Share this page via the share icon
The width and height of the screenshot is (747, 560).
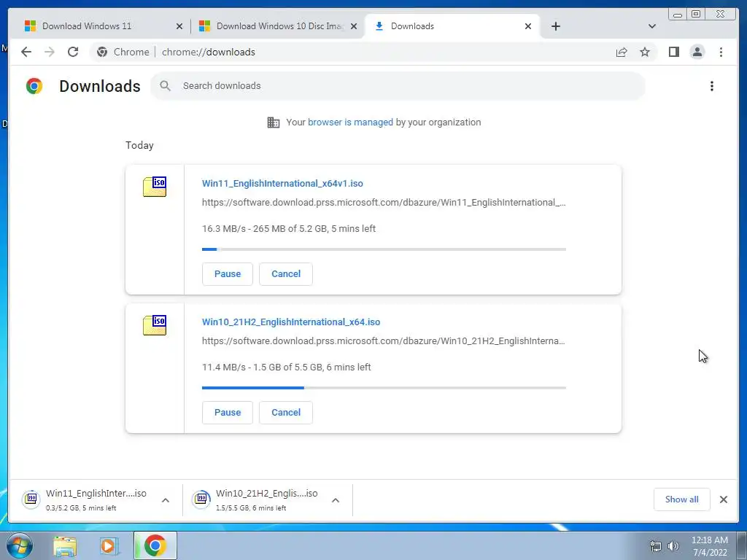[x=622, y=52]
